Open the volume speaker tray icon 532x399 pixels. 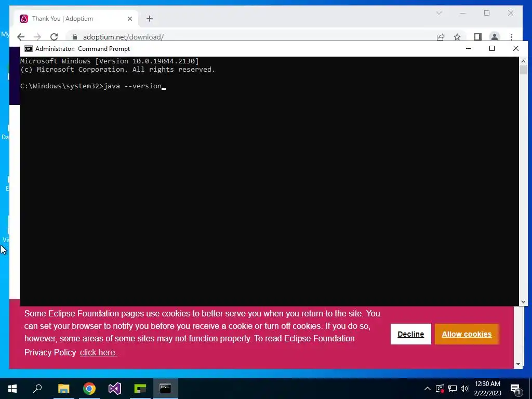point(464,389)
